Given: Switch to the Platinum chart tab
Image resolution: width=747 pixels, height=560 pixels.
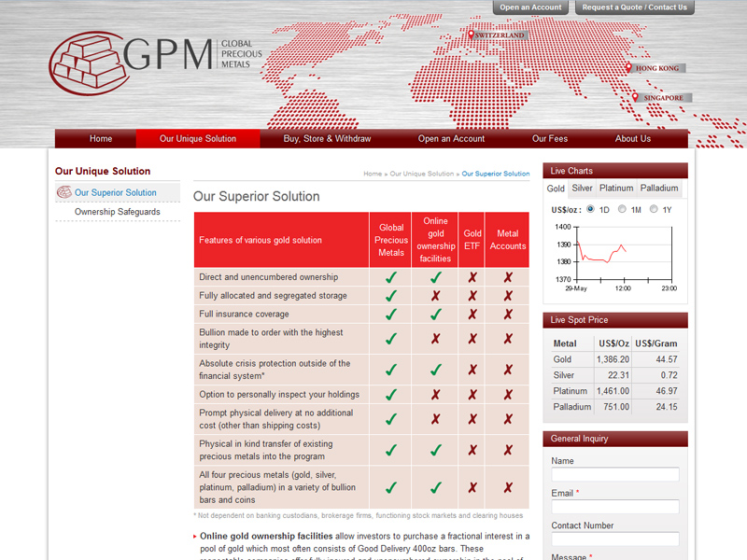Looking at the screenshot, I should (x=616, y=189).
